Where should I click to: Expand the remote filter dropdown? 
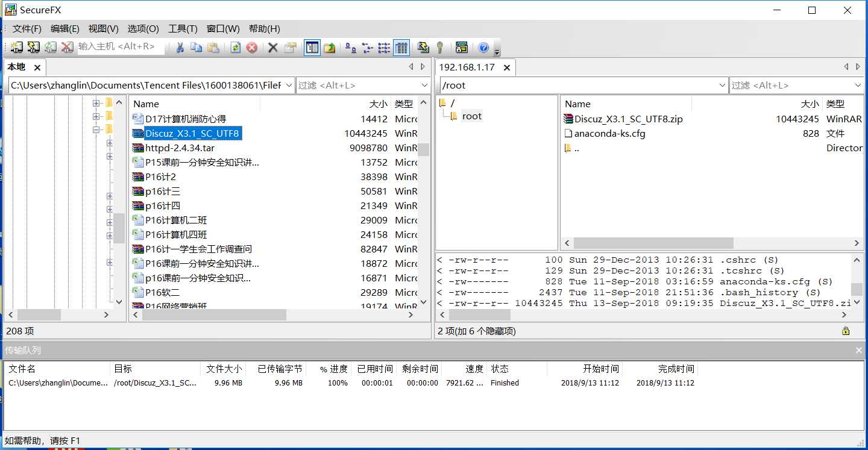click(858, 86)
